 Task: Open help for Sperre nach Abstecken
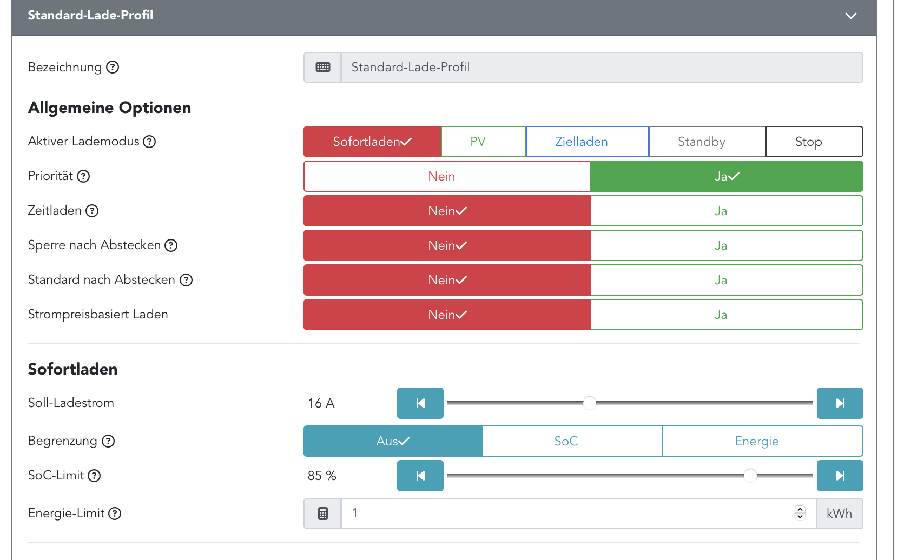coord(171,245)
